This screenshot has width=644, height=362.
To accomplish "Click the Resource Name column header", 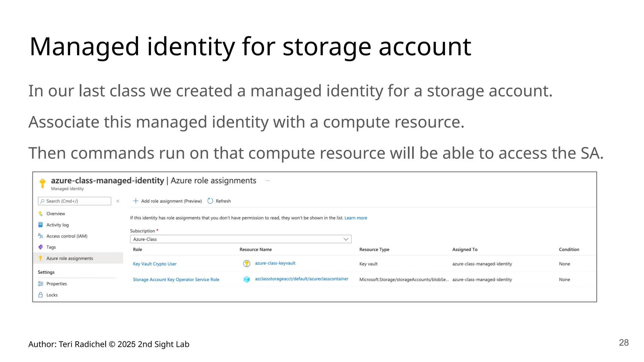I will (256, 250).
